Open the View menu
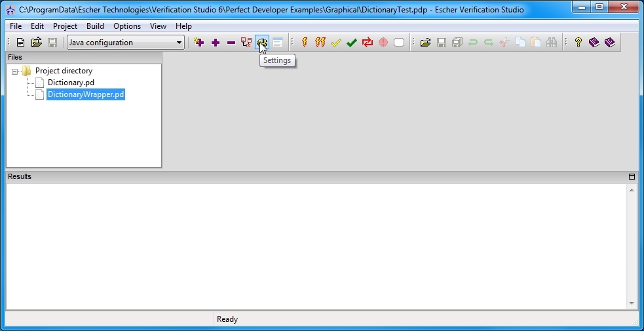 [158, 26]
